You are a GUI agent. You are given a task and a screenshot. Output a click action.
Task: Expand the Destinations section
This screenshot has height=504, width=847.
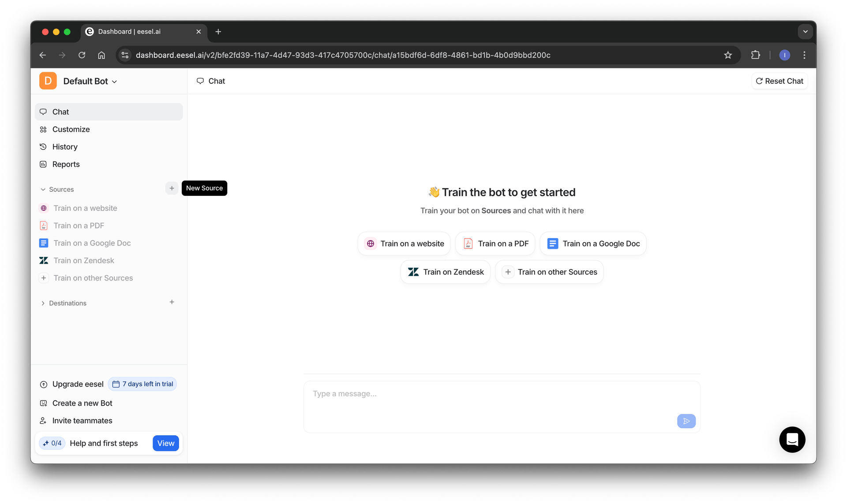tap(63, 303)
